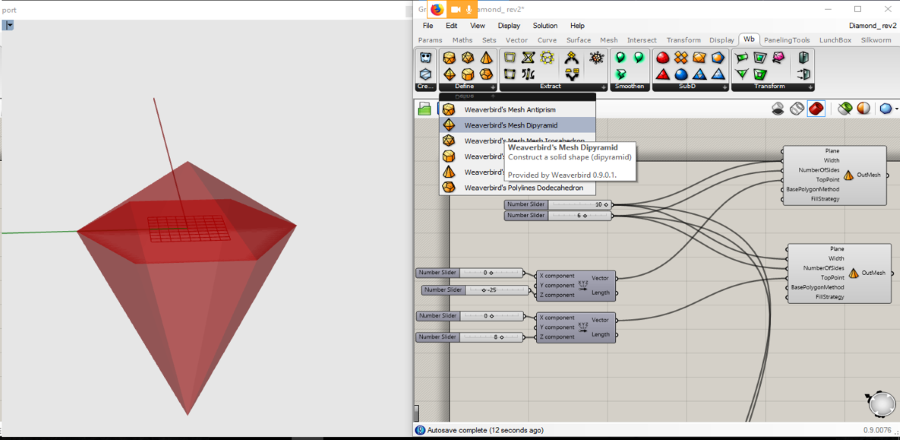Toggle preview selected only green icon
Viewport: 900px width, 440px height.
[x=844, y=108]
